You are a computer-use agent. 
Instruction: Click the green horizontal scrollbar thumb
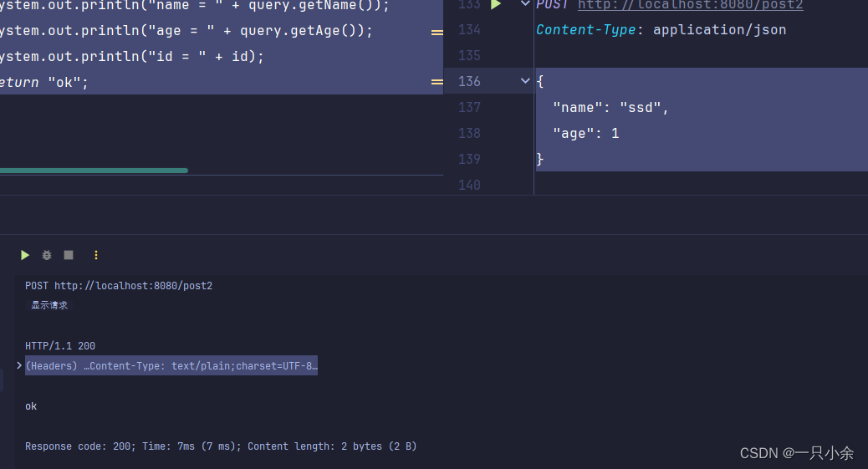(x=94, y=171)
